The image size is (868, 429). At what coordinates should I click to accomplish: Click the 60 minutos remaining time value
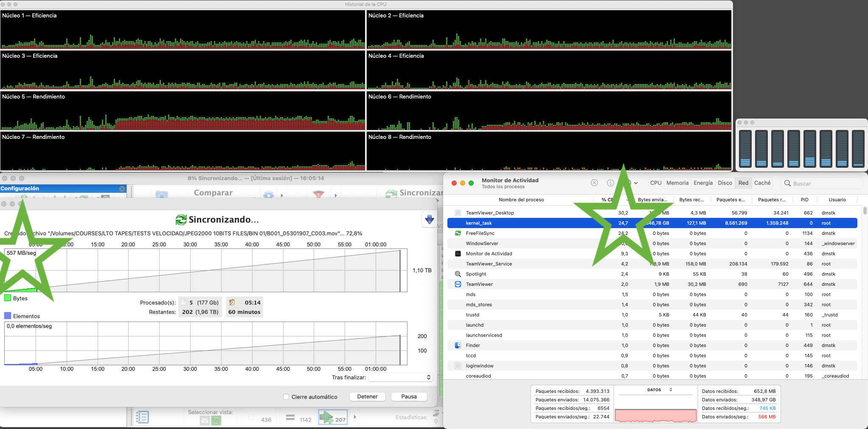pyautogui.click(x=244, y=312)
